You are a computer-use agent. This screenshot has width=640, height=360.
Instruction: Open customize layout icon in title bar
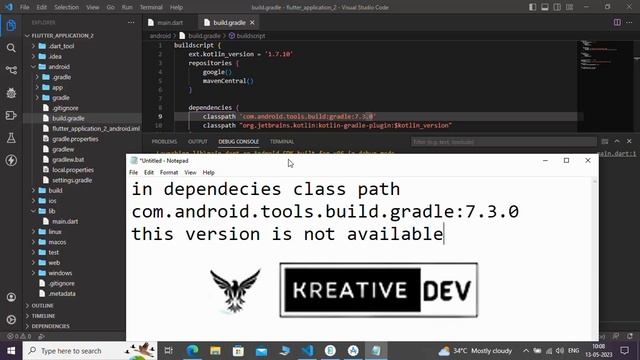tap(569, 7)
